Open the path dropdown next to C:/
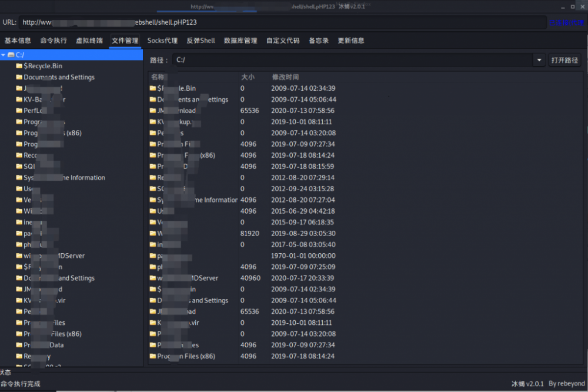The height and width of the screenshot is (392, 588). 539,59
